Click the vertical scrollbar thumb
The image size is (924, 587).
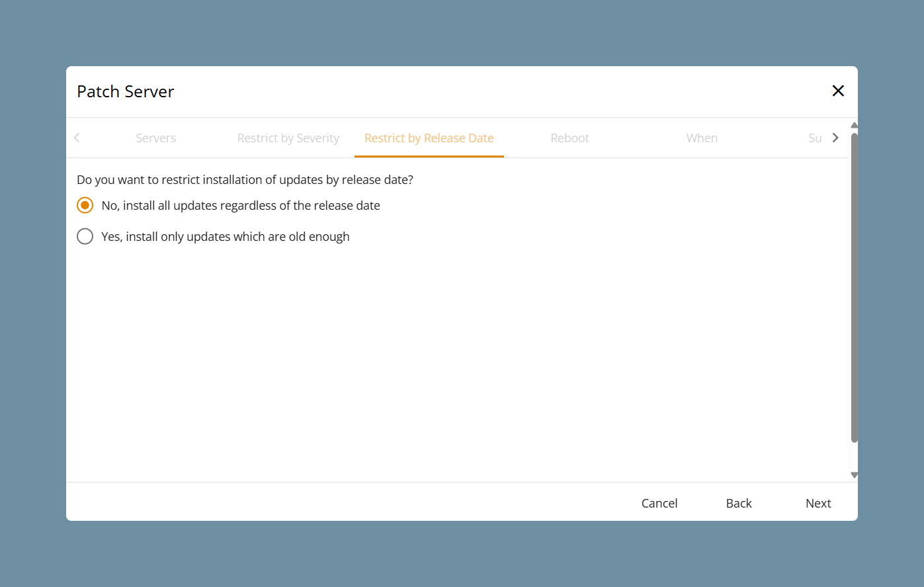tap(854, 288)
